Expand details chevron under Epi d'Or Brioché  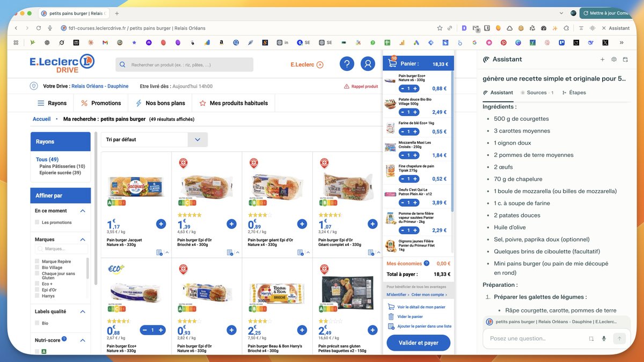coord(237,252)
